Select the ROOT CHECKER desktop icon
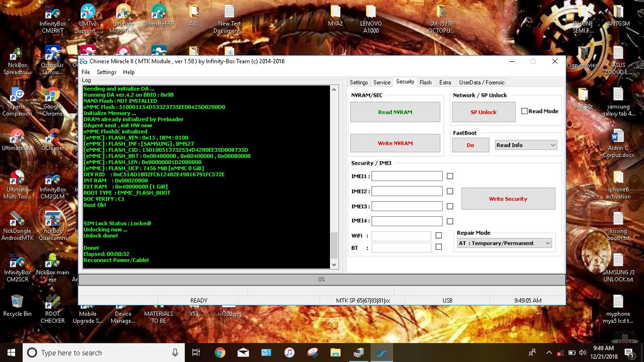The image size is (644, 362). (52, 309)
